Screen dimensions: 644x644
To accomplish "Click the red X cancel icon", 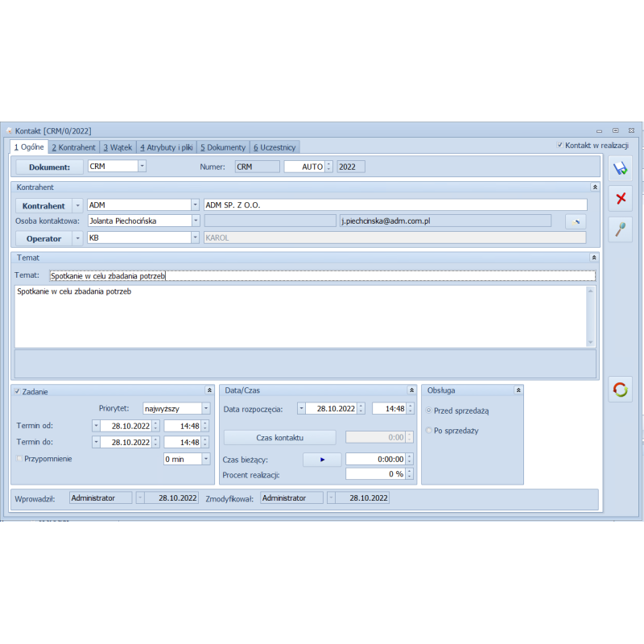I will tap(620, 198).
